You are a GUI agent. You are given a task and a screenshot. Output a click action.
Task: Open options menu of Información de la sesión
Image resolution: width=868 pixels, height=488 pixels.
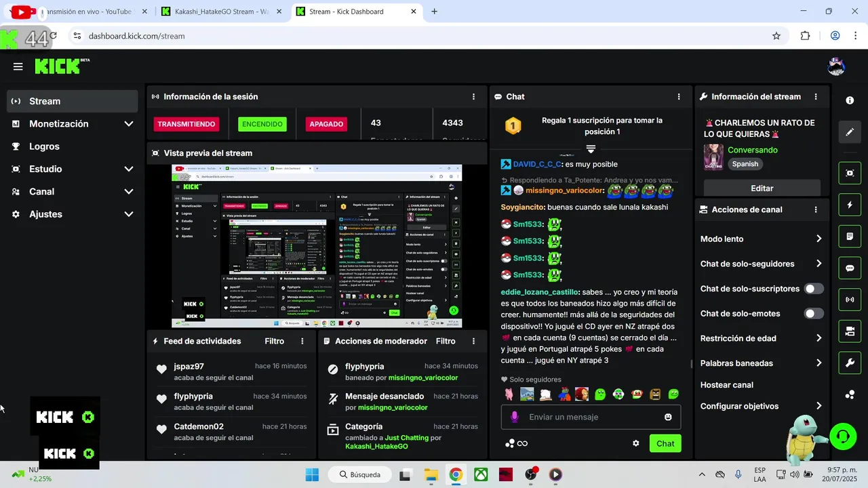coord(473,97)
